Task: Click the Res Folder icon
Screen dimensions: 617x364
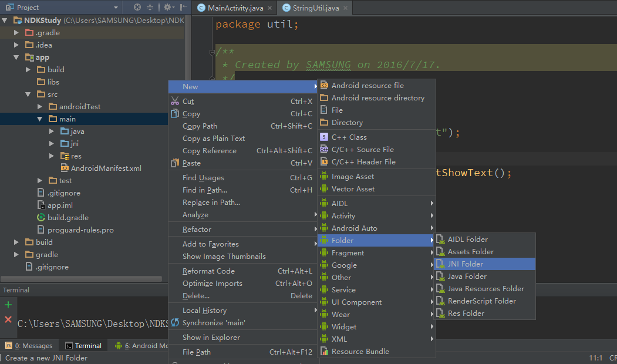Action: point(441,314)
